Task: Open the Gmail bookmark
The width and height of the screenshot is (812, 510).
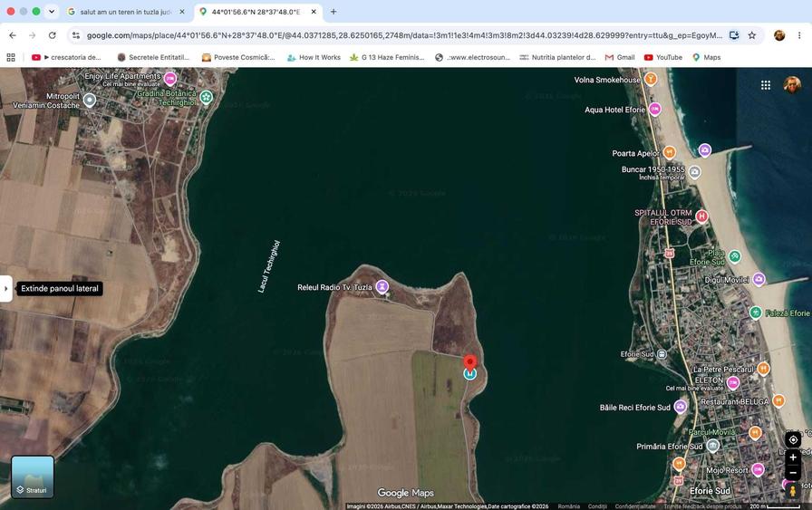Action: click(x=620, y=57)
